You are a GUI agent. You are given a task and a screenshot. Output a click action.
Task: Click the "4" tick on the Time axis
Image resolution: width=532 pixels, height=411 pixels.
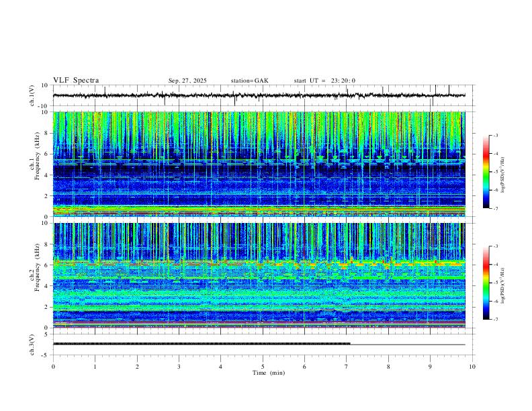pos(220,367)
